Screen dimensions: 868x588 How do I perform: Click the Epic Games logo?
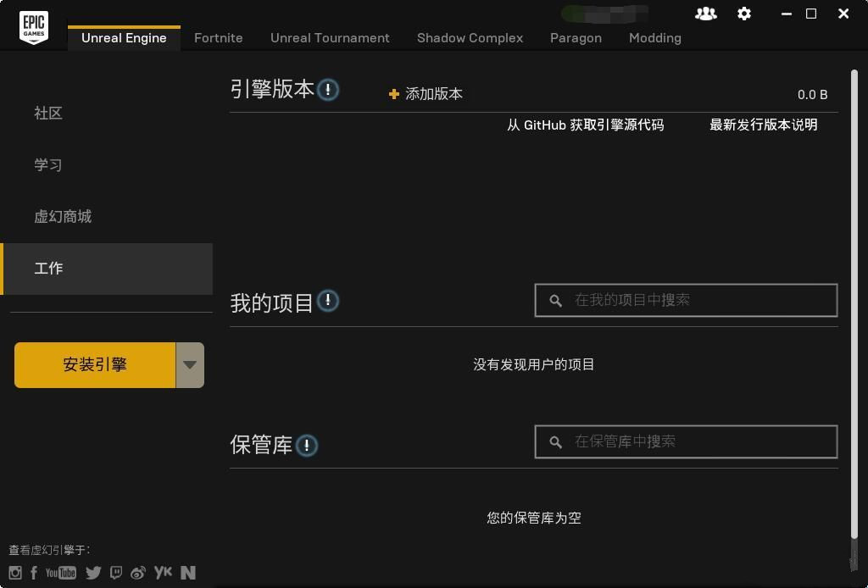pos(34,27)
